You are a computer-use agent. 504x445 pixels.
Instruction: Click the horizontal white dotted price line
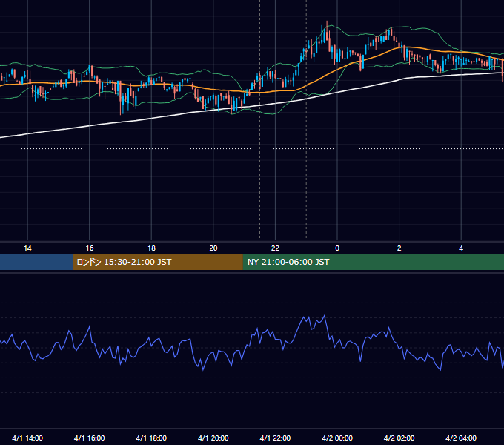coord(252,148)
